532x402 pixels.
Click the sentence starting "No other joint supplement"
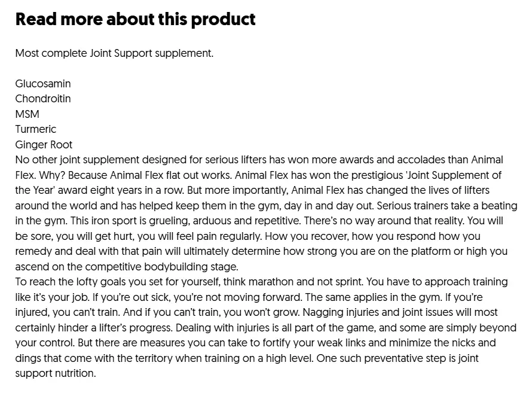pos(179,160)
